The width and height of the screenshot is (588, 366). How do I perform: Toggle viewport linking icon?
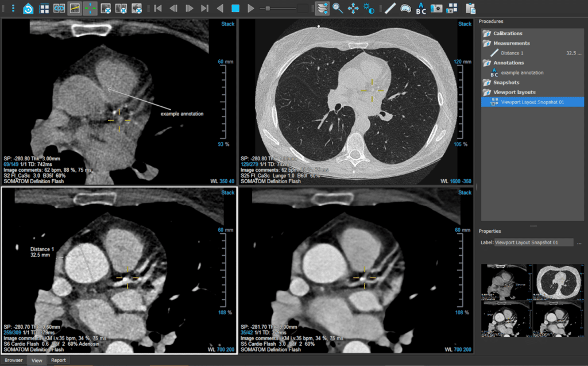pos(59,8)
